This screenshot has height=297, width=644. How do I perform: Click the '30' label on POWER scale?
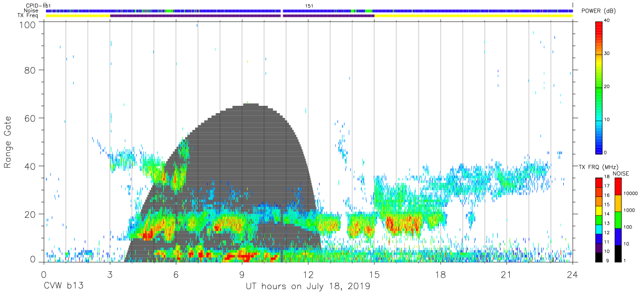click(607, 54)
